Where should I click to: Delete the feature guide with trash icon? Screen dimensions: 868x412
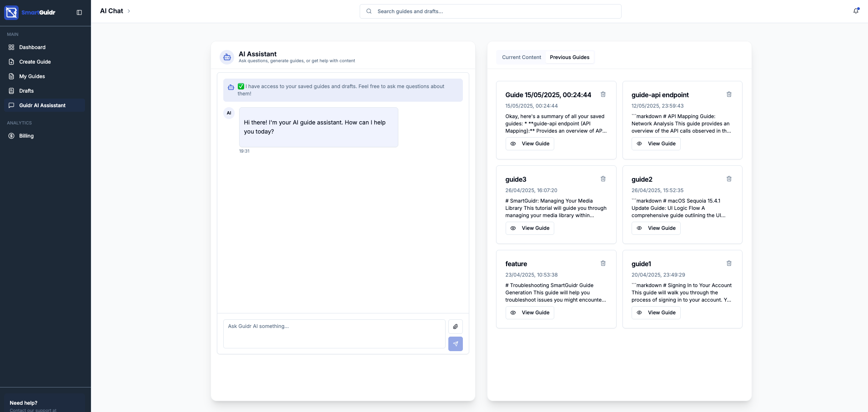point(603,263)
